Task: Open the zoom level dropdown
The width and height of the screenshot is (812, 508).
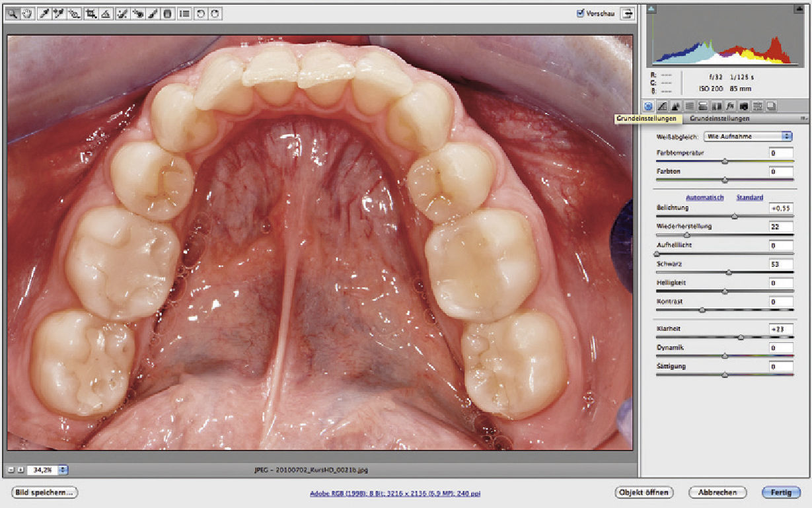Action: [63, 470]
